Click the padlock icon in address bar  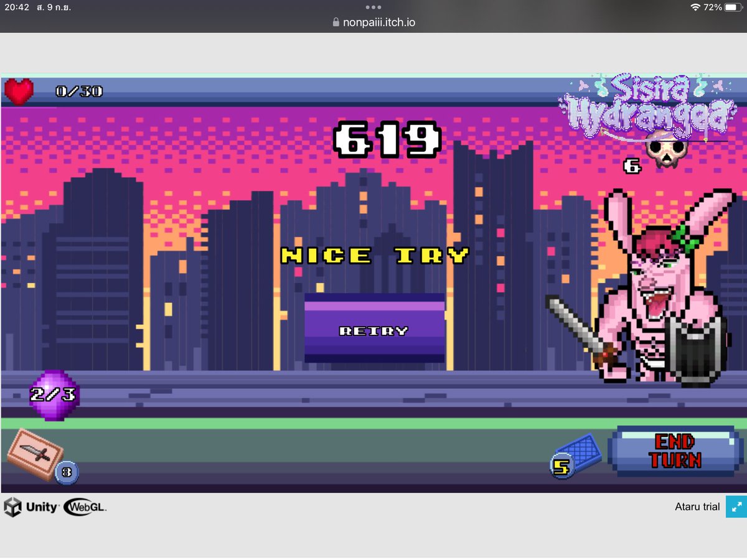click(337, 22)
